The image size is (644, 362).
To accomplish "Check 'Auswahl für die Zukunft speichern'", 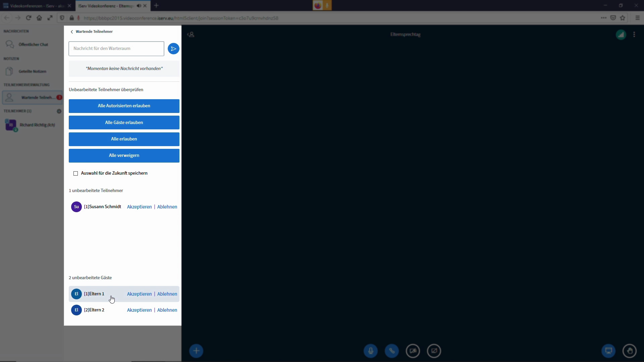I will (75, 173).
